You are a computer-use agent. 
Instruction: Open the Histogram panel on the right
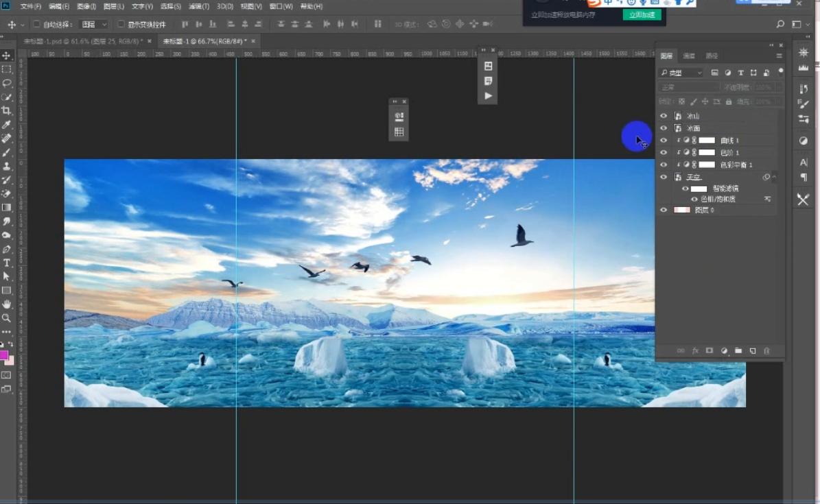(803, 67)
